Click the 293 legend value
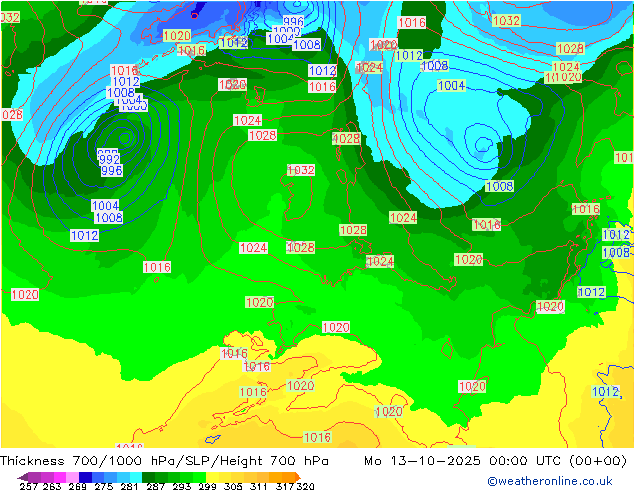634x490 pixels. [182, 486]
